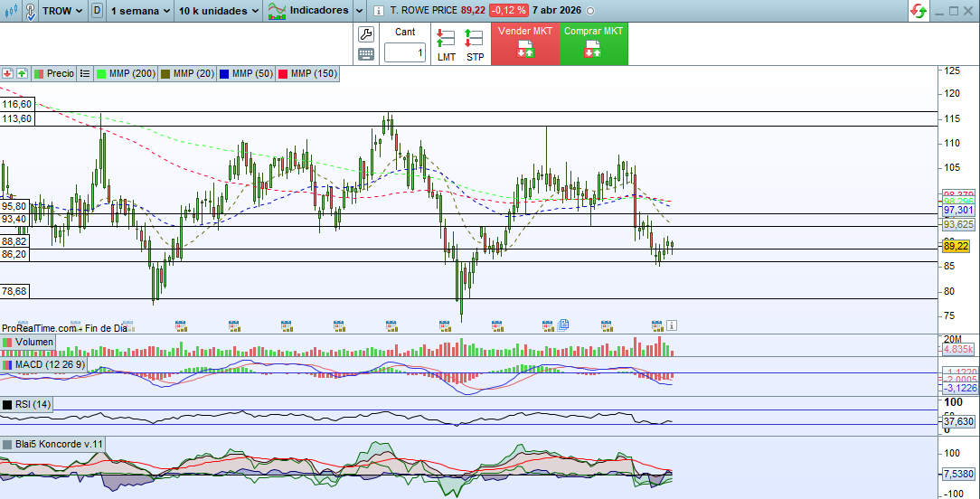This screenshot has width=980, height=499.
Task: Click the small circle status indicator after the date
Action: pyautogui.click(x=591, y=11)
